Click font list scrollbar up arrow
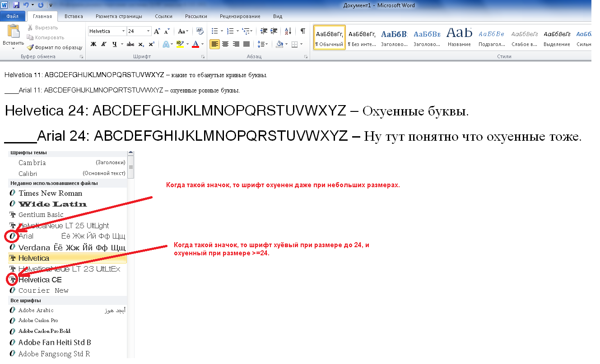The image size is (600, 364). (131, 153)
